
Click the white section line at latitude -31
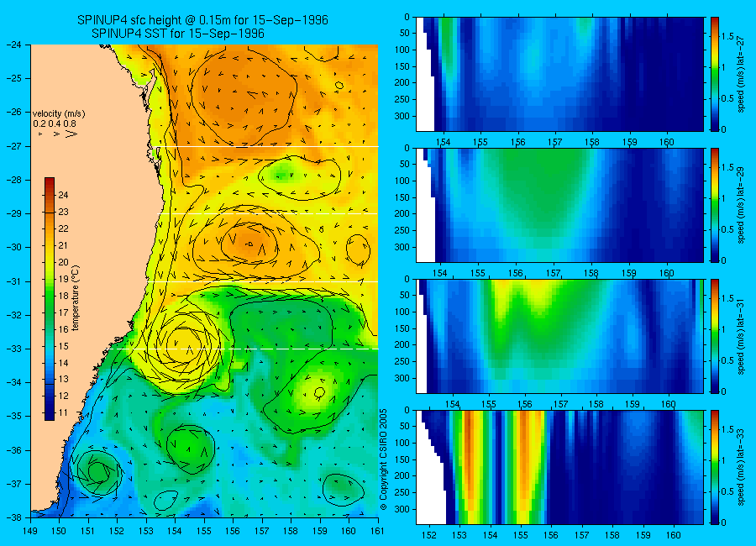(263, 281)
